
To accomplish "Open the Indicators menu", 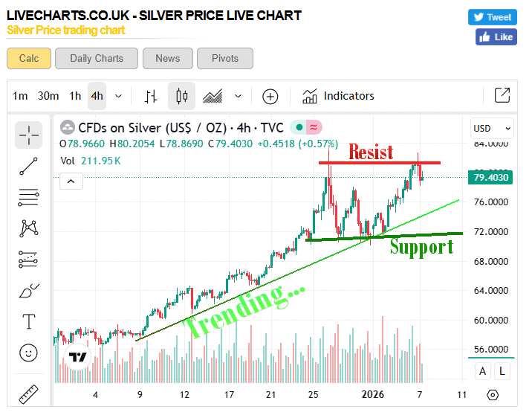I will coord(338,96).
